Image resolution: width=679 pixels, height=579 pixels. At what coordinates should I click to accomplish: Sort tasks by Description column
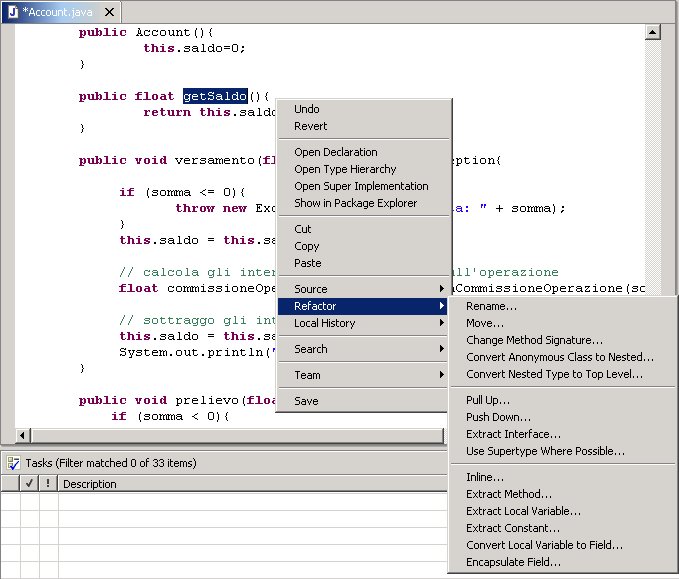pyautogui.click(x=253, y=483)
